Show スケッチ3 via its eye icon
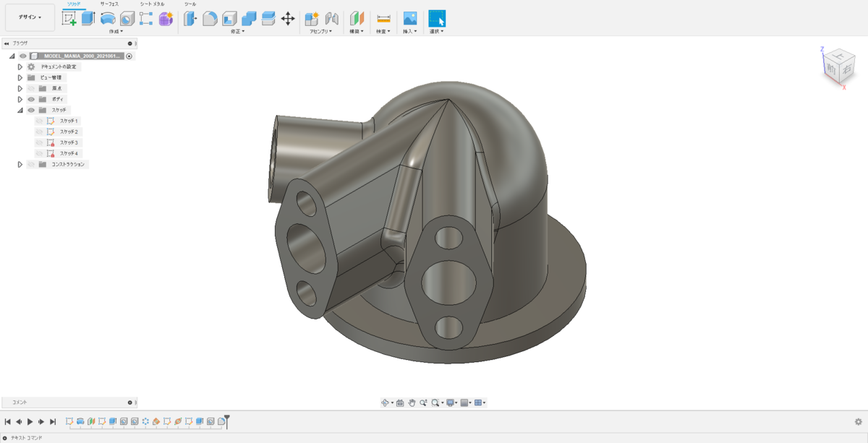Image resolution: width=868 pixels, height=443 pixels. click(x=39, y=142)
